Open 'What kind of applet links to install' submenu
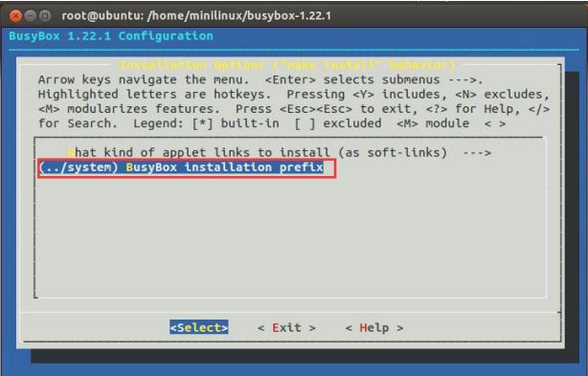This screenshot has width=588, height=376. pos(279,153)
